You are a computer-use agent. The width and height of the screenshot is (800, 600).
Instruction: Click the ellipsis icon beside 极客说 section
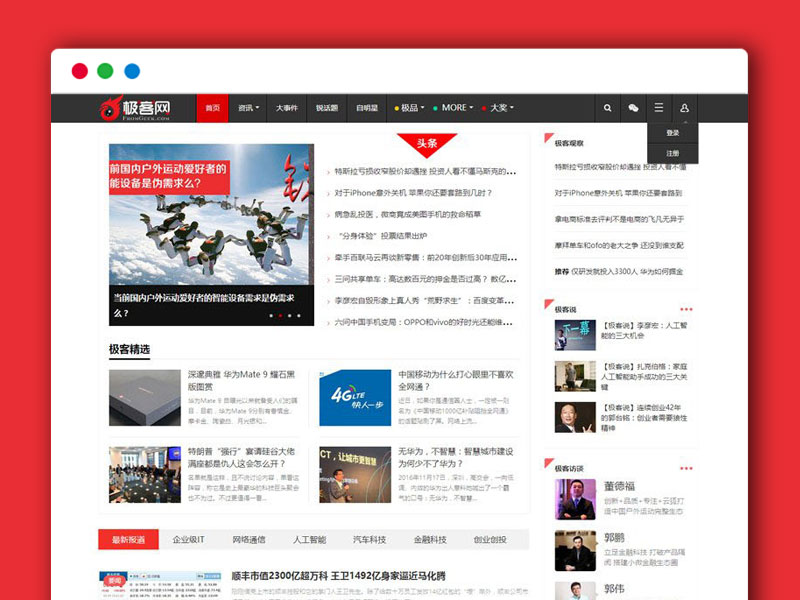[684, 311]
